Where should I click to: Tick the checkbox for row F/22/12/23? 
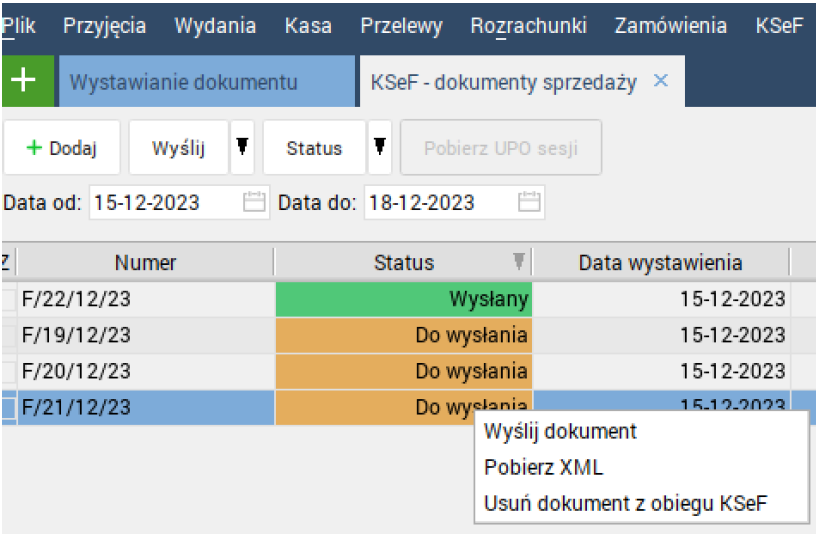coord(7,299)
